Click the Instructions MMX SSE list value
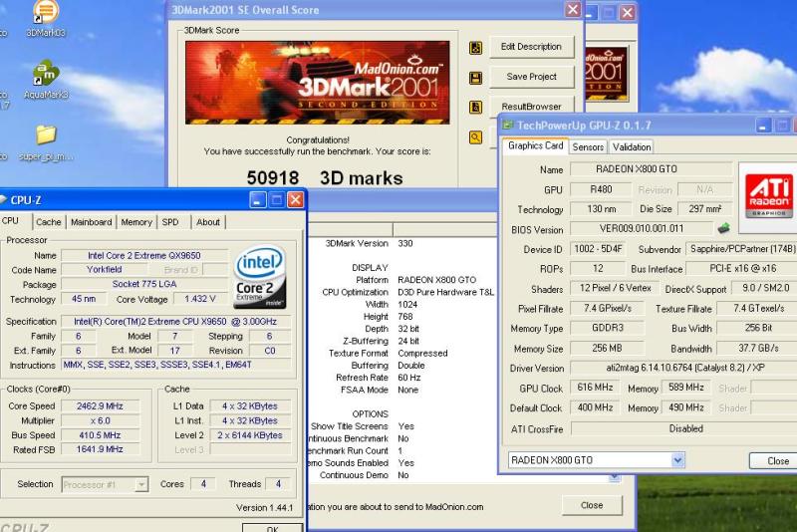 point(175,365)
